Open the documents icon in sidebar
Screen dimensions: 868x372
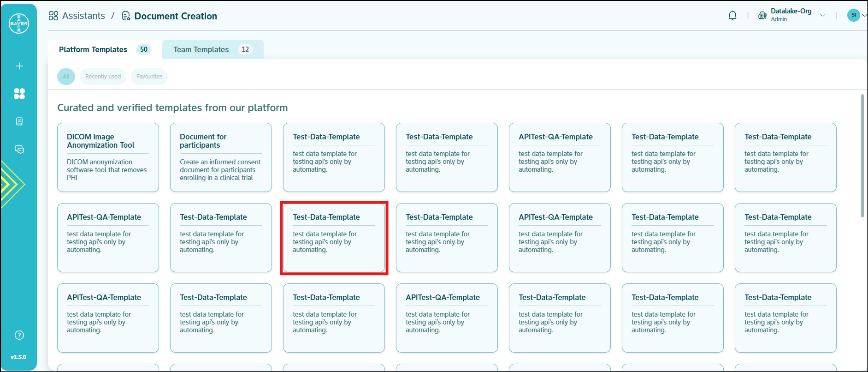pos(19,121)
